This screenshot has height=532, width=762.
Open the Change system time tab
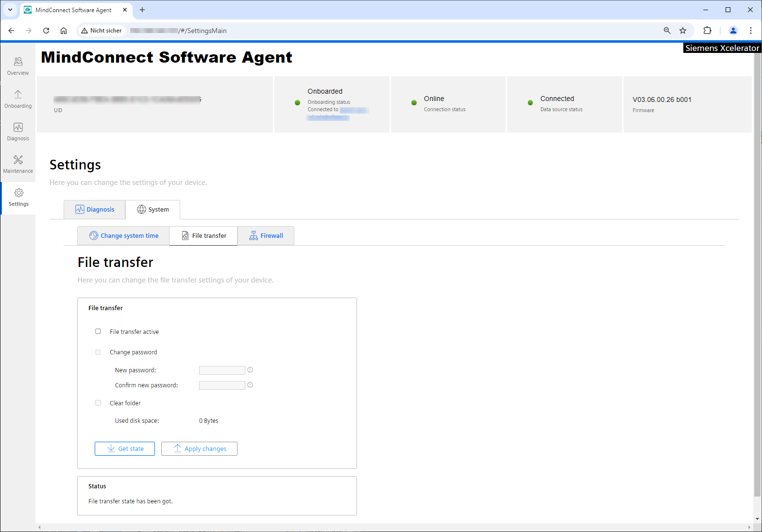click(123, 236)
